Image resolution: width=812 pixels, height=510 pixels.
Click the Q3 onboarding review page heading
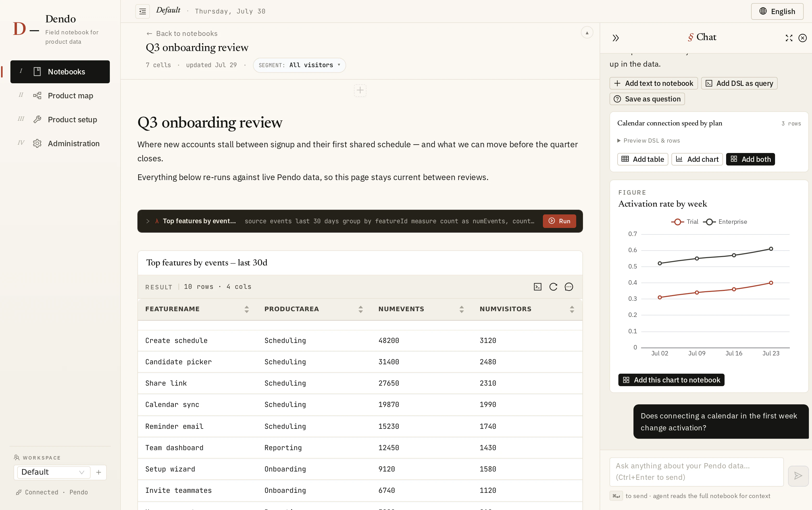pos(210,122)
